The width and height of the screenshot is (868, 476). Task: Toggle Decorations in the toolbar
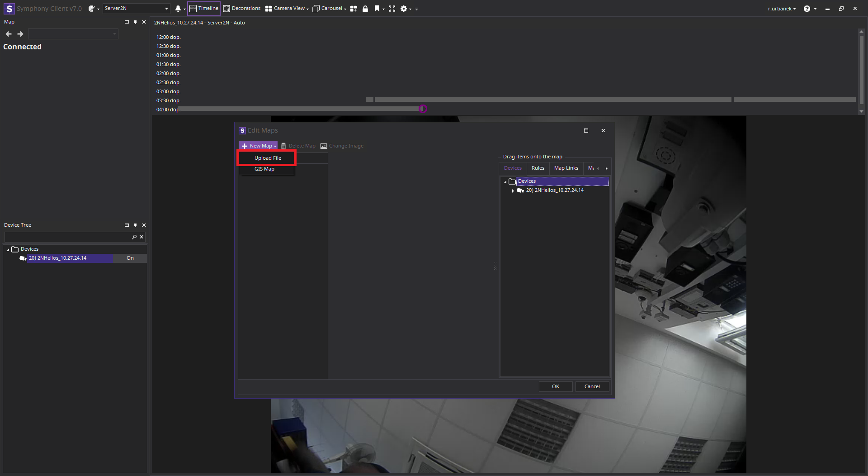[242, 9]
